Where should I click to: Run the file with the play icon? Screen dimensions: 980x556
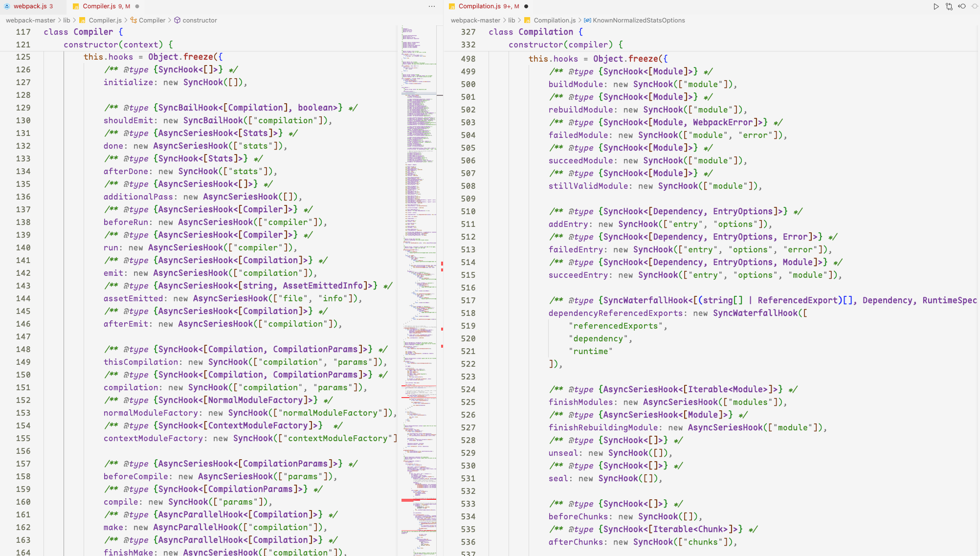(x=936, y=6)
